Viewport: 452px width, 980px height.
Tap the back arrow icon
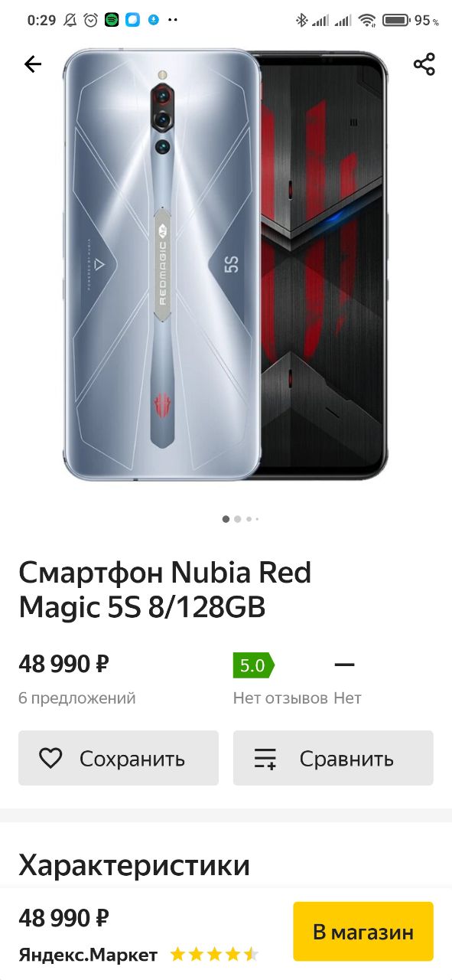[33, 64]
